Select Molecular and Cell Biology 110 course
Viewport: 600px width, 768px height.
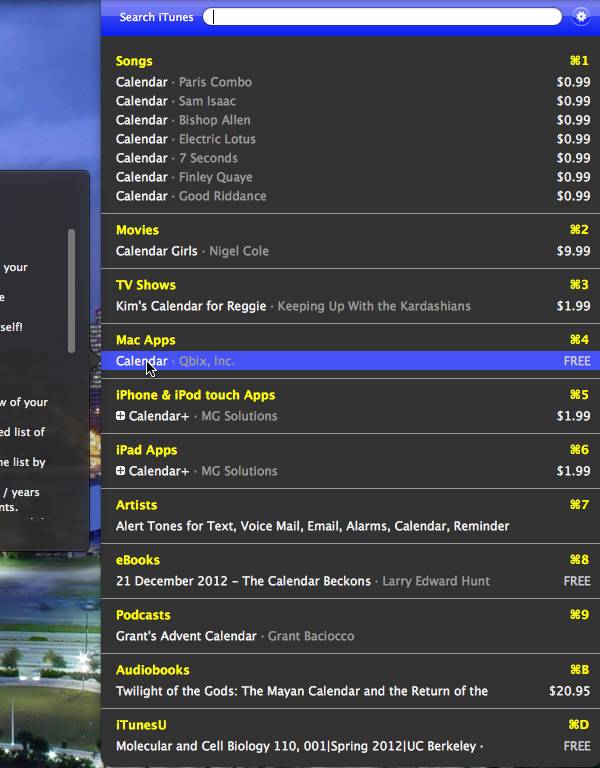pyautogui.click(x=351, y=746)
